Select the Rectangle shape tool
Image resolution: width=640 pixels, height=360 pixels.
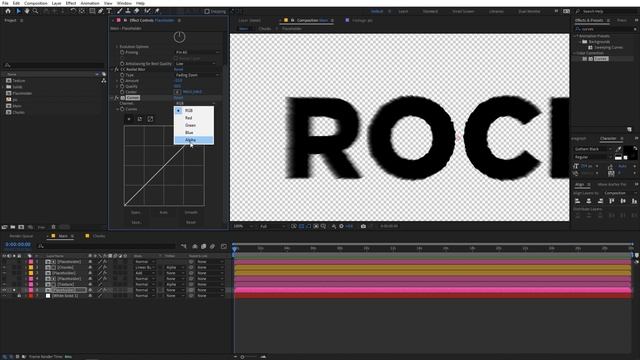[x=92, y=11]
